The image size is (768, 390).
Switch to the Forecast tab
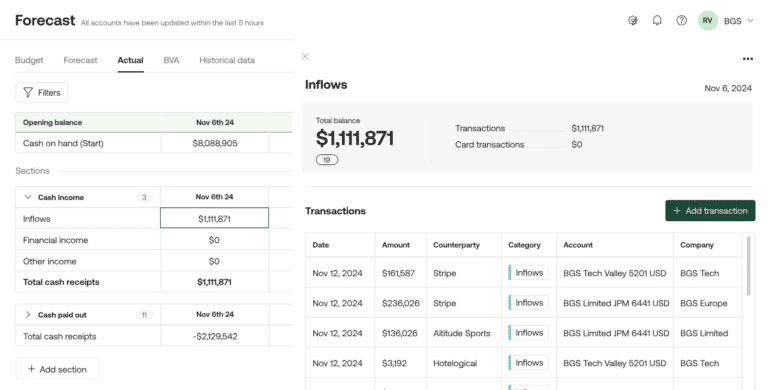point(80,60)
